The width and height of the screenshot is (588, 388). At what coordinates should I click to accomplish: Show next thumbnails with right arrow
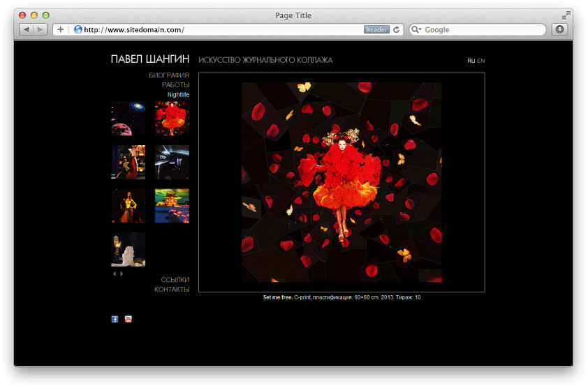click(122, 274)
